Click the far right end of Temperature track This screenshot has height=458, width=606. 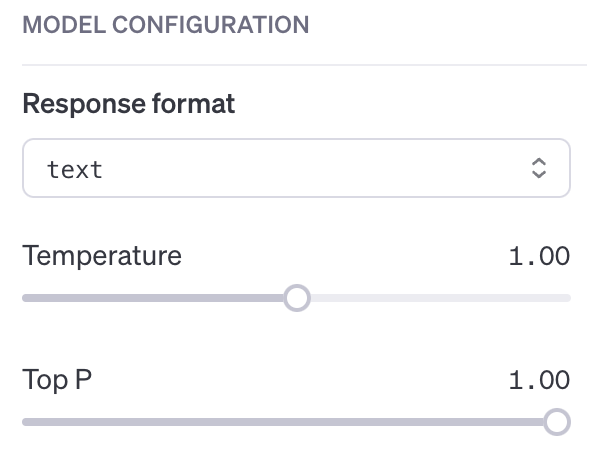point(567,298)
